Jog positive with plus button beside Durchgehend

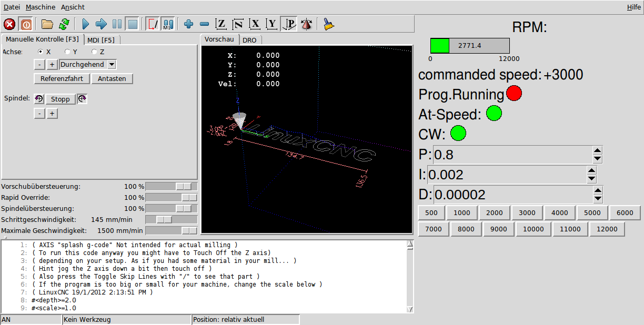coord(52,65)
